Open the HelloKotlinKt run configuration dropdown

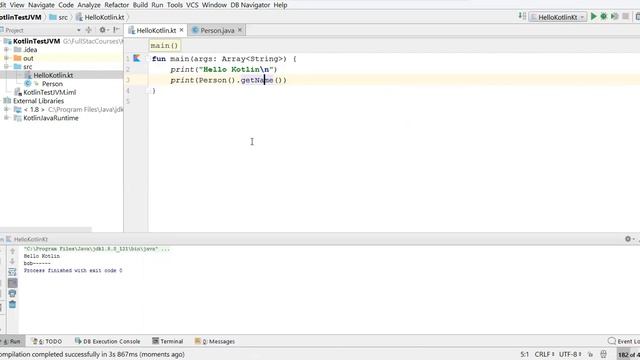[x=558, y=17]
